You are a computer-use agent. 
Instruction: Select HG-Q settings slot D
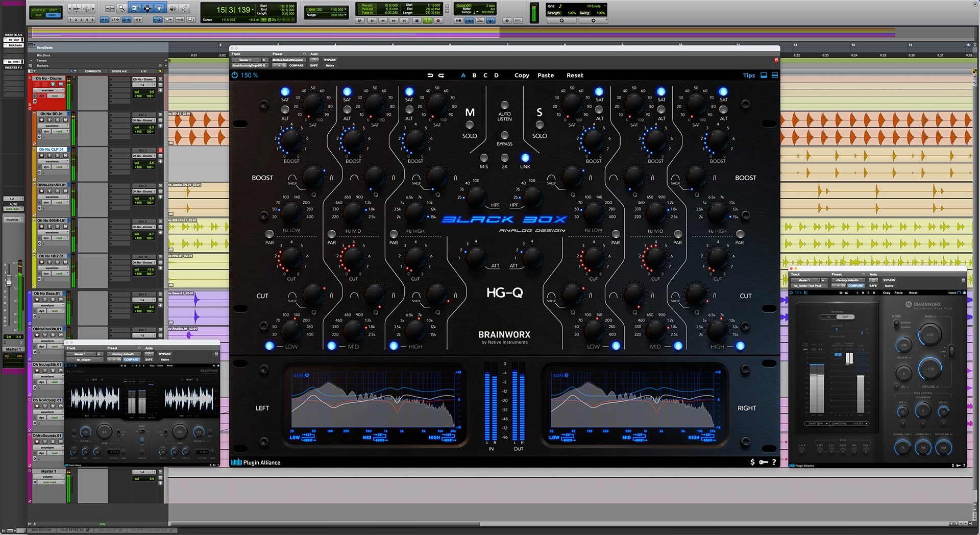(x=496, y=75)
